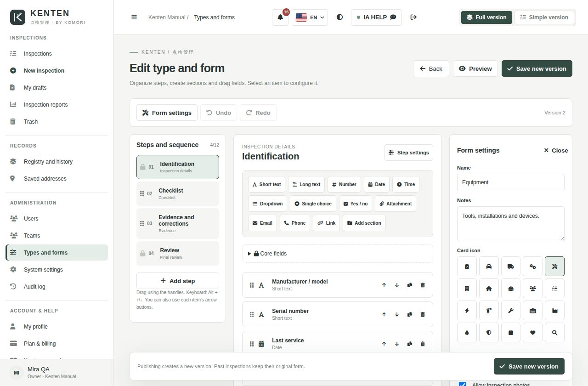Screen dimensions: 588x386
Task: Select the Checklist step
Action: 178,193
